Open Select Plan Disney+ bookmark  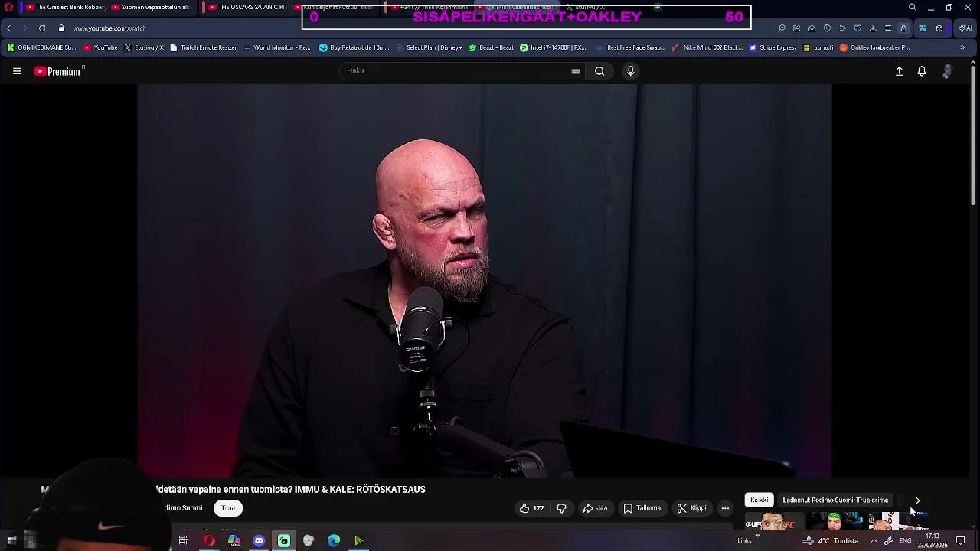(429, 47)
